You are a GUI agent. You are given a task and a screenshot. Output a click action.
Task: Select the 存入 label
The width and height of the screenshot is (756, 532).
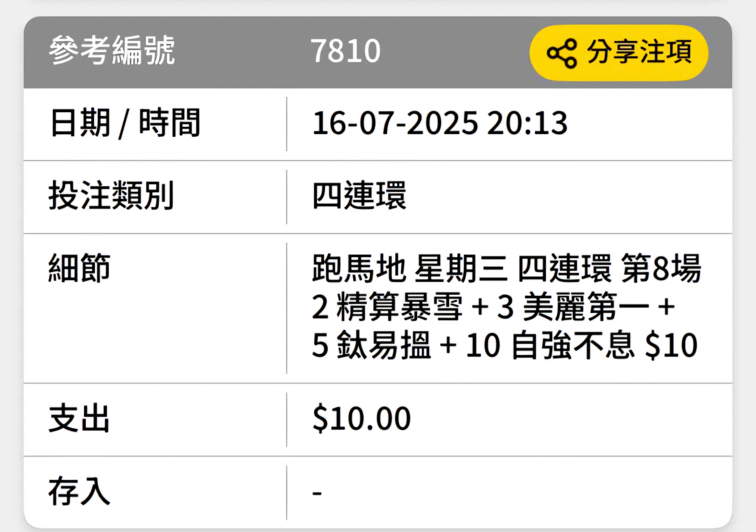(79, 492)
